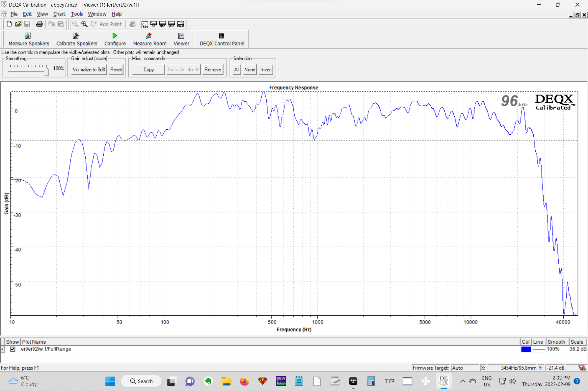Viewport: 588px width, 391px height.
Task: Click the X coordinate 3454Hz/95.8mm readout
Action: point(512,368)
